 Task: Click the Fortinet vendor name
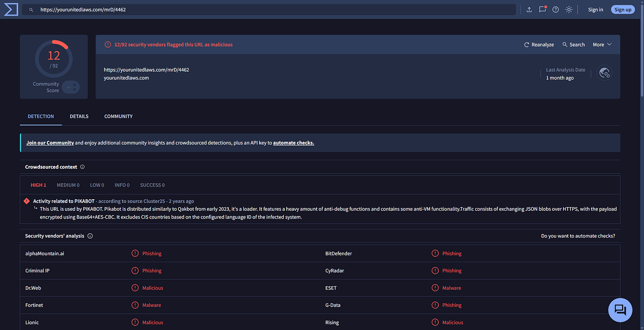[x=34, y=305]
